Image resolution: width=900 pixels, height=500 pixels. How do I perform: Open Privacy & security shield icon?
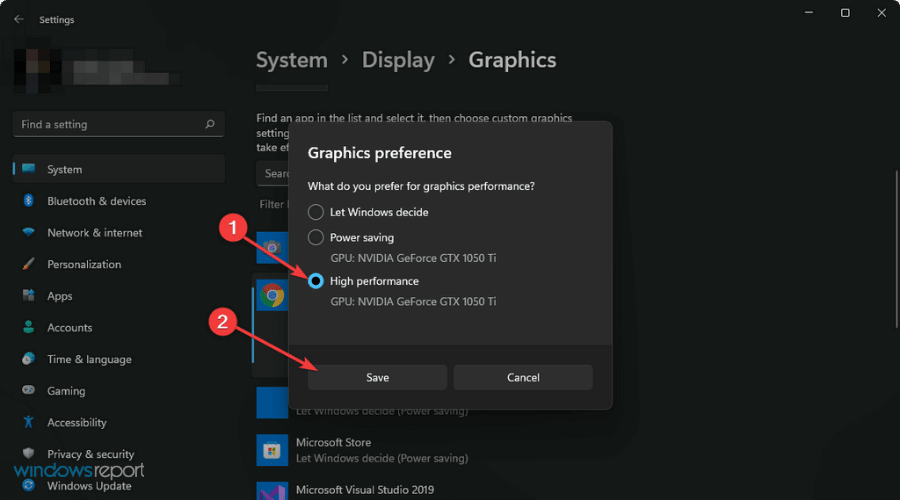pyautogui.click(x=28, y=453)
